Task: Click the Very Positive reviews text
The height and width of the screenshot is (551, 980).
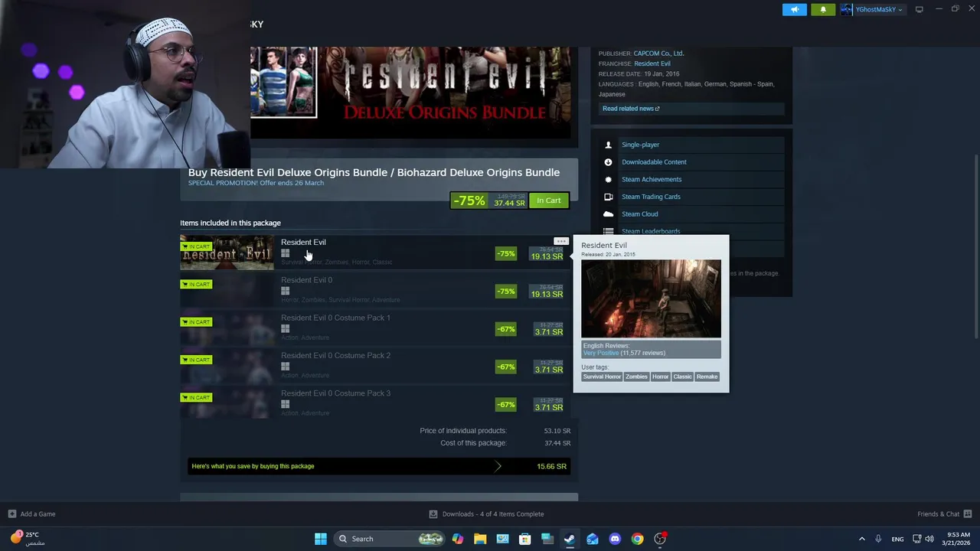Action: [601, 353]
